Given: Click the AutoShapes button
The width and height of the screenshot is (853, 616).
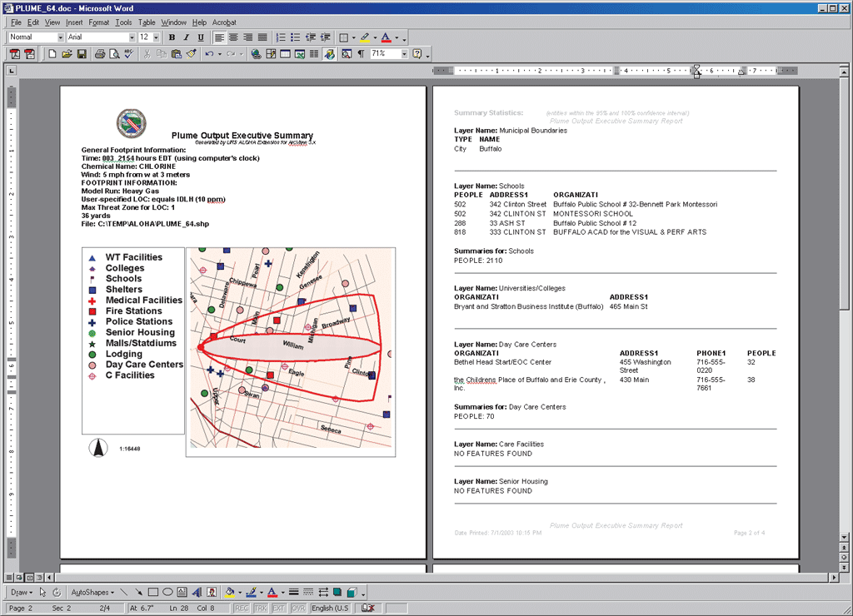Looking at the screenshot, I should [x=92, y=593].
